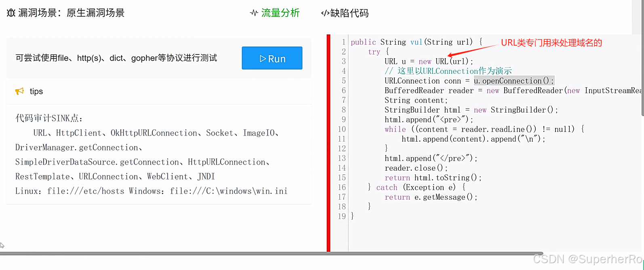
Task: Click the RestTemplate sink text
Action: pyautogui.click(x=42, y=177)
